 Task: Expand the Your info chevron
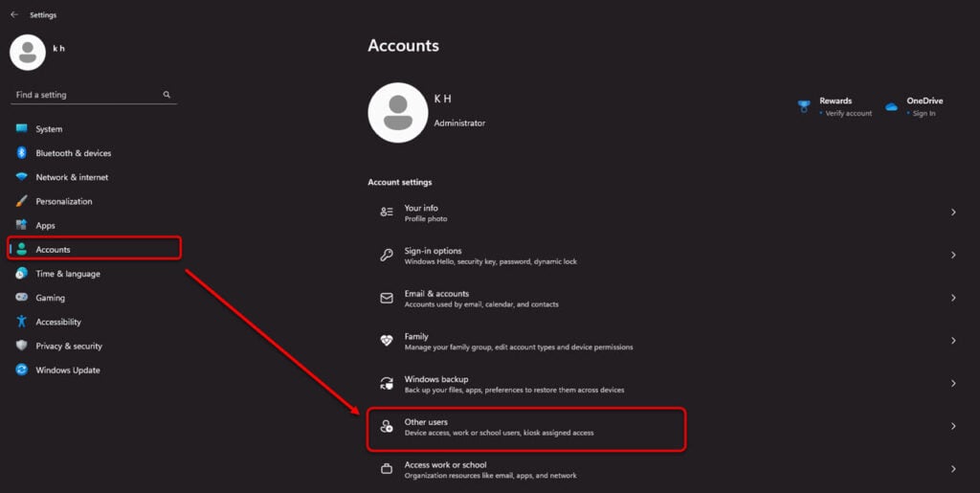click(x=953, y=213)
